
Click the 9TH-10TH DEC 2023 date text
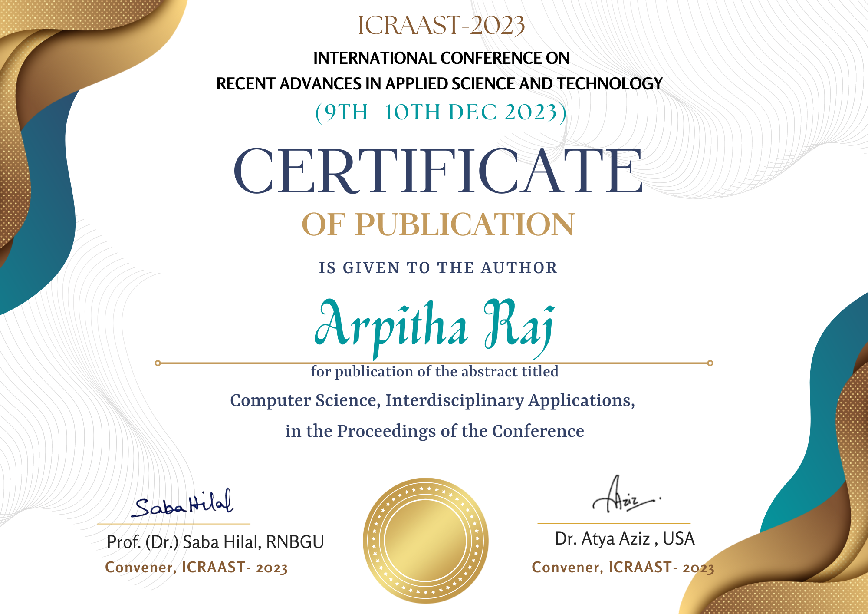click(441, 112)
